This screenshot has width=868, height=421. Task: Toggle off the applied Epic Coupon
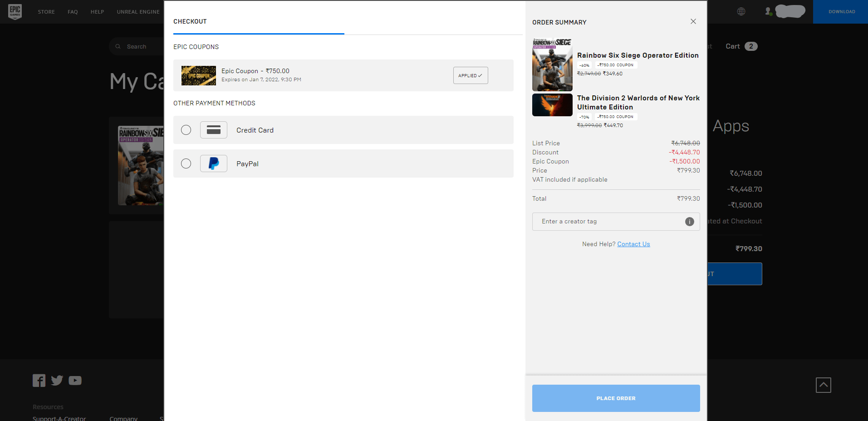pyautogui.click(x=470, y=75)
